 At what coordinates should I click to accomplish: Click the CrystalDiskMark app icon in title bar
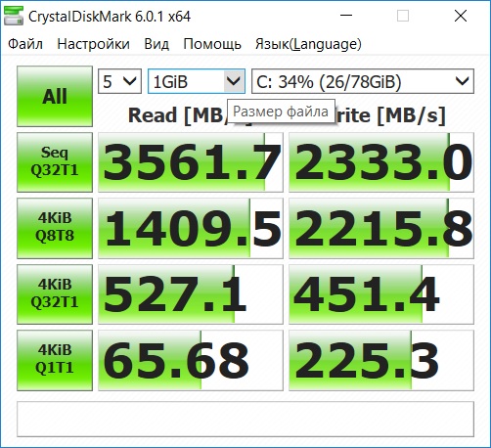[x=14, y=16]
